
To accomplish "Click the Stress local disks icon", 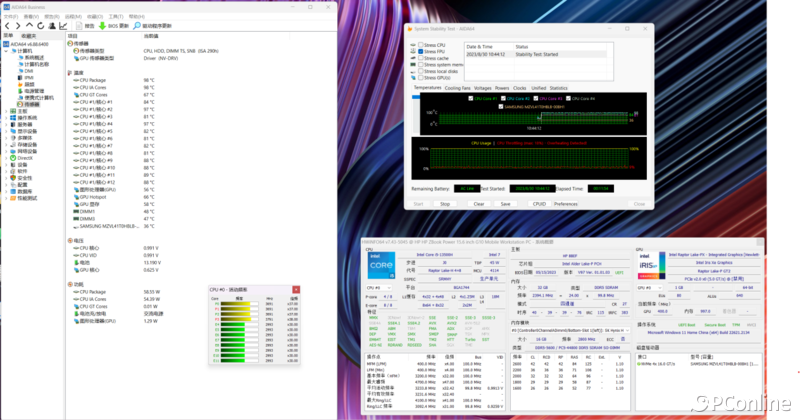I will [413, 71].
